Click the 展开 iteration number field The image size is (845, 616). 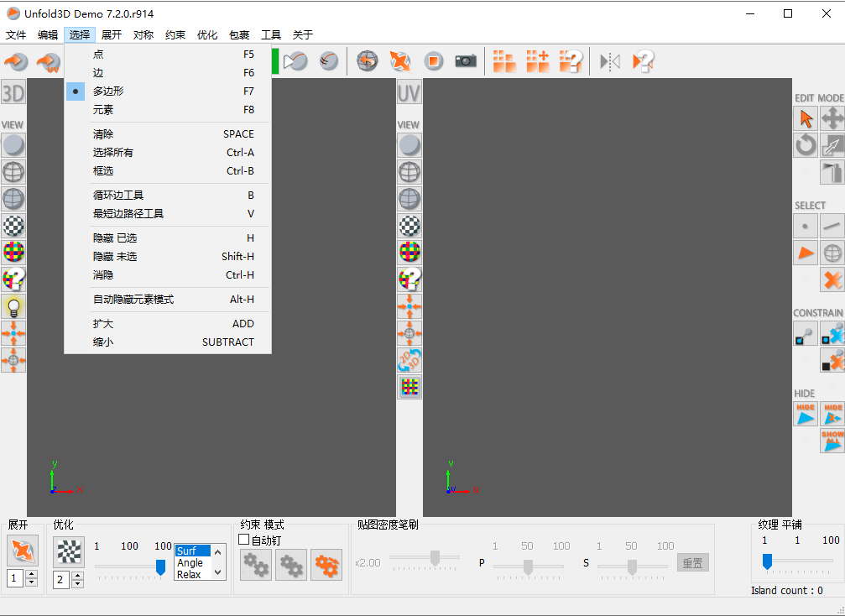click(x=15, y=579)
